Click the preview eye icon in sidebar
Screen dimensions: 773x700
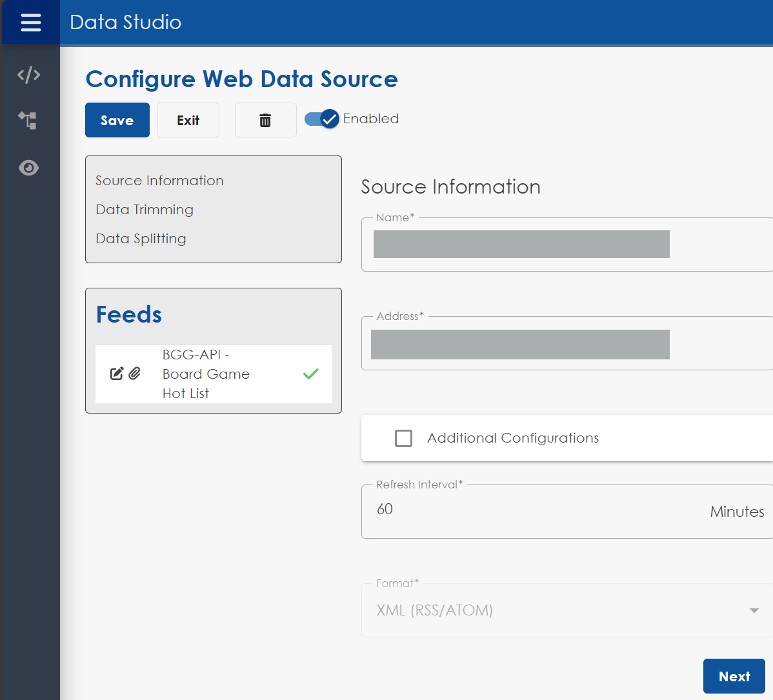click(x=28, y=168)
